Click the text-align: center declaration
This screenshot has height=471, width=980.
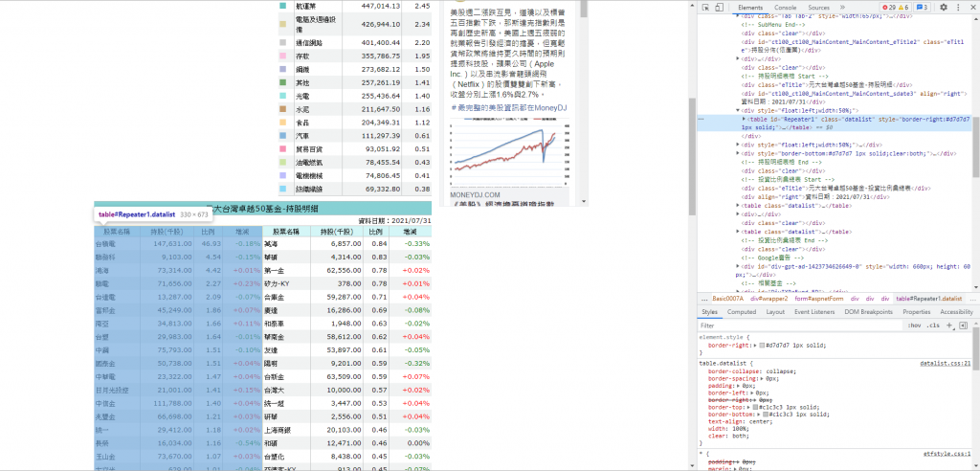click(x=740, y=421)
